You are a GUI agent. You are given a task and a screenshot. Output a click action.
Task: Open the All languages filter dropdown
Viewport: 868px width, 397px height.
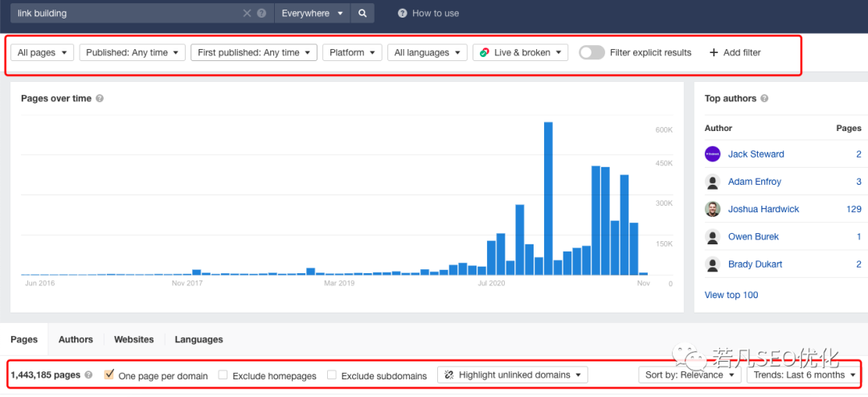(427, 53)
